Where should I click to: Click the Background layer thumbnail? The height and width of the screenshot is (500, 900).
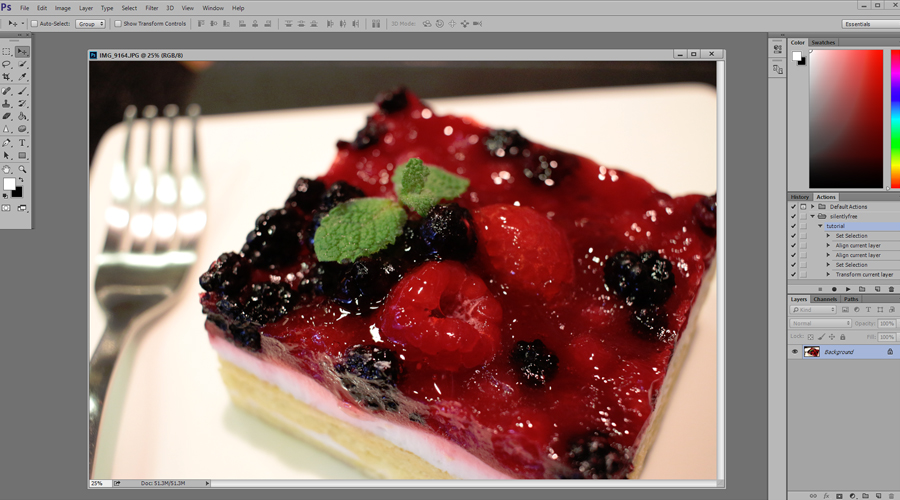[812, 352]
